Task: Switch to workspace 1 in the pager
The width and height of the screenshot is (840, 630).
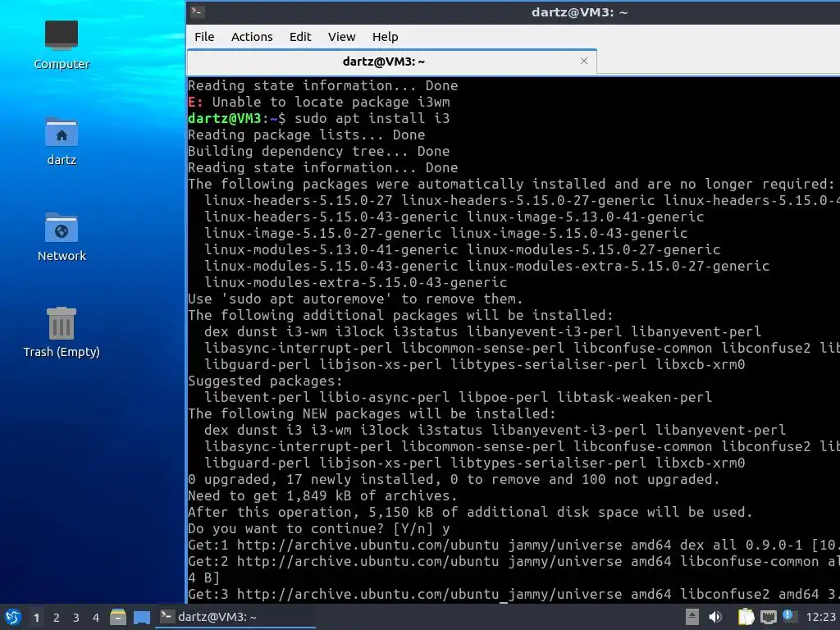Action: point(36,618)
